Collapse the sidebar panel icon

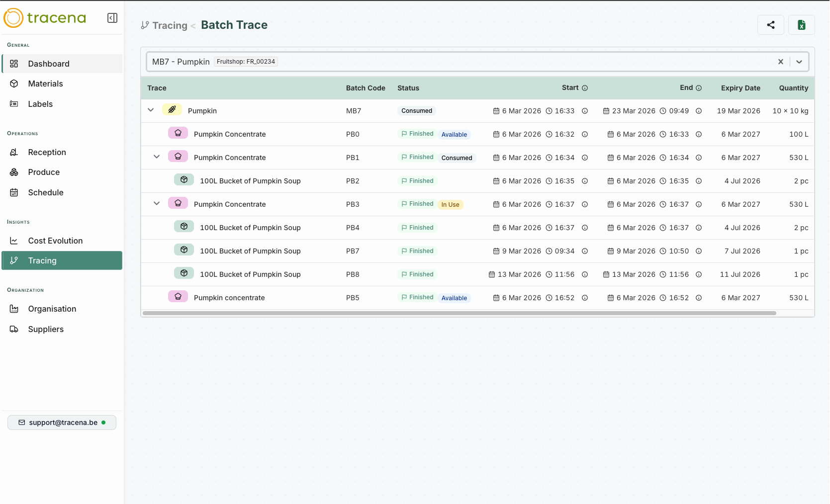point(112,18)
